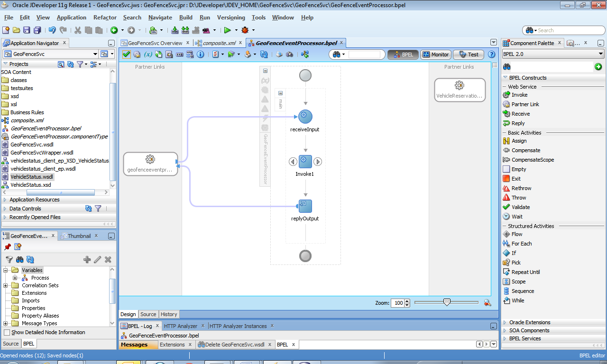Switch to the composite.xml editor tab
Image resolution: width=607 pixels, height=364 pixels.
[220, 43]
